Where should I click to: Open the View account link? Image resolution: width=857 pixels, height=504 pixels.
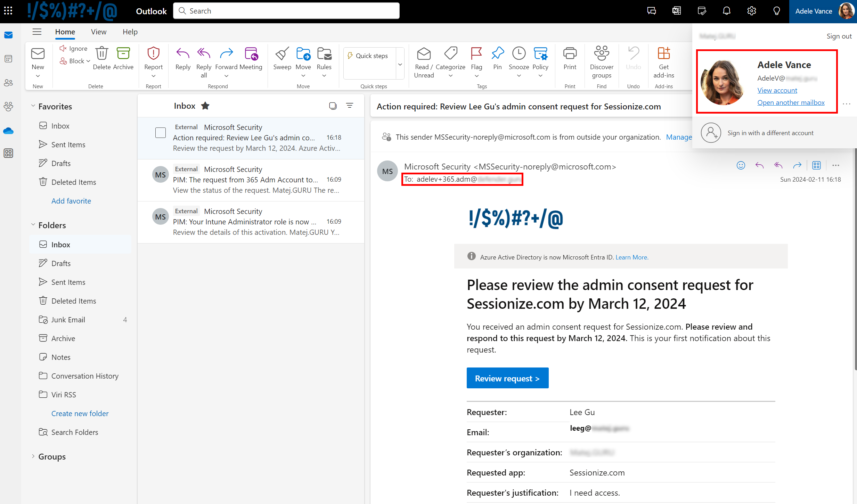(x=777, y=90)
